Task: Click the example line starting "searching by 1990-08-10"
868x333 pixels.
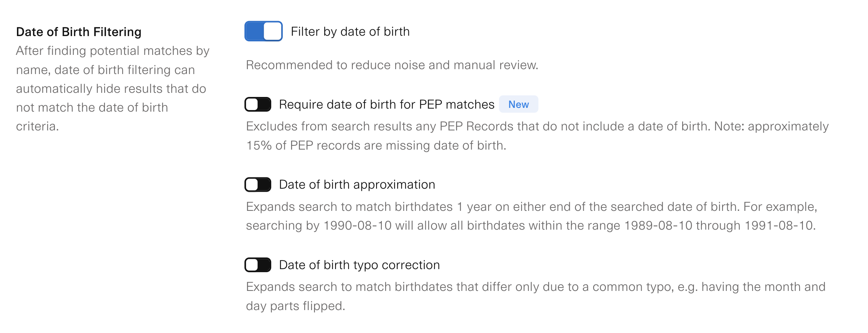Action: tap(531, 226)
